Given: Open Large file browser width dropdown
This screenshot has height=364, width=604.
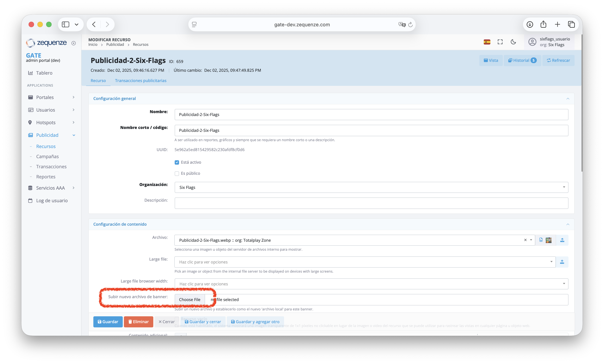Looking at the screenshot, I should point(371,284).
